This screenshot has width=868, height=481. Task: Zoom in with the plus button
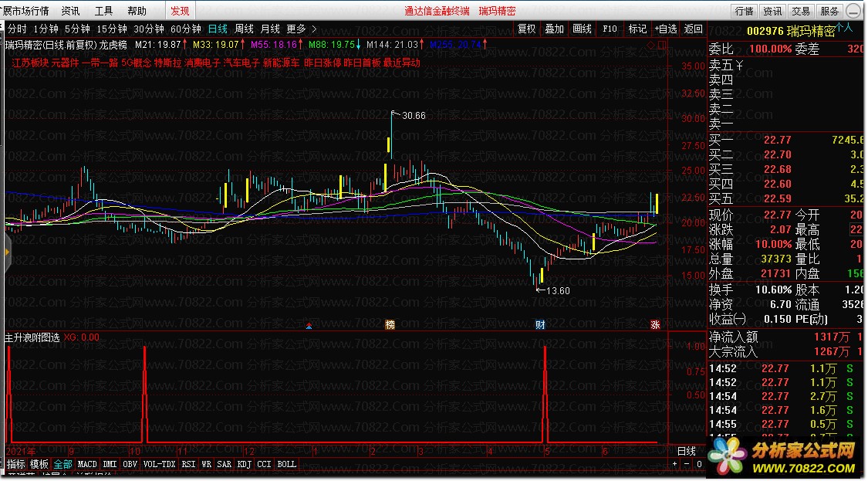[674, 464]
